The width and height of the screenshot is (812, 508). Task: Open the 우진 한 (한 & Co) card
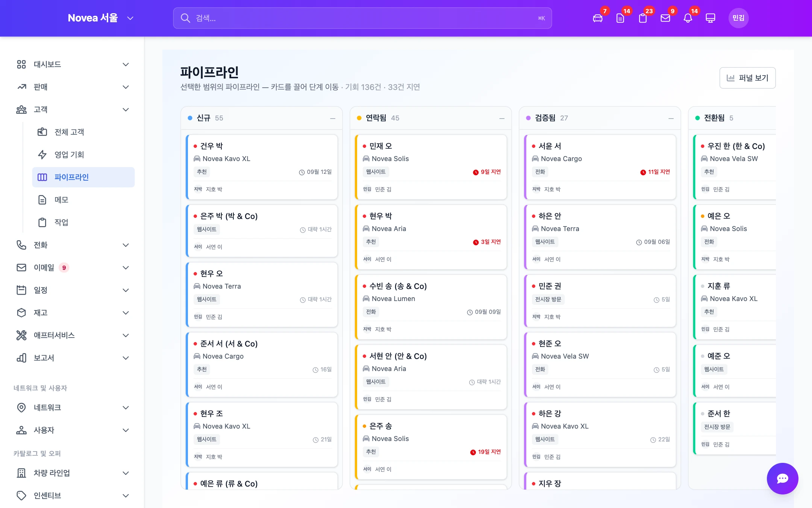click(x=735, y=167)
